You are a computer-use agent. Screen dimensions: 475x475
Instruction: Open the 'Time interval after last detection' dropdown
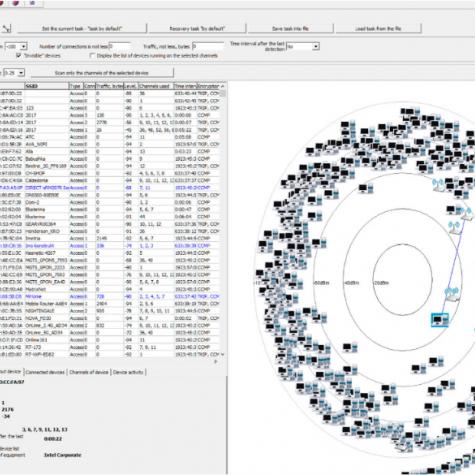click(x=316, y=46)
